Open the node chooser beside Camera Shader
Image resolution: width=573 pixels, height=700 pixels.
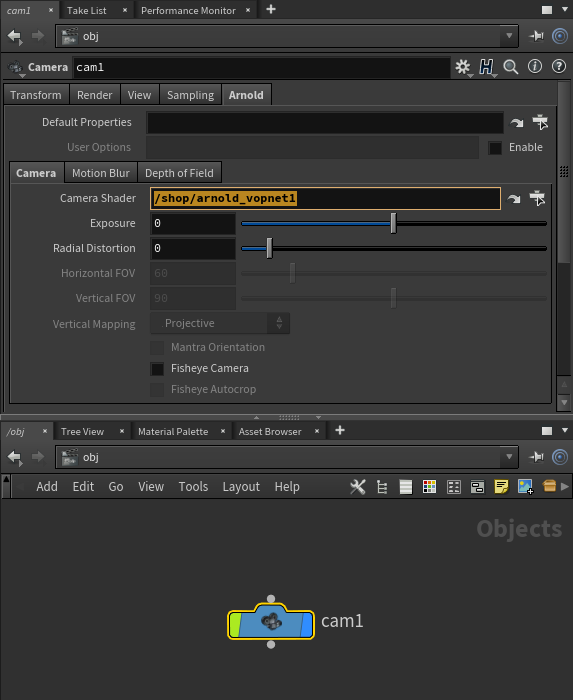537,198
